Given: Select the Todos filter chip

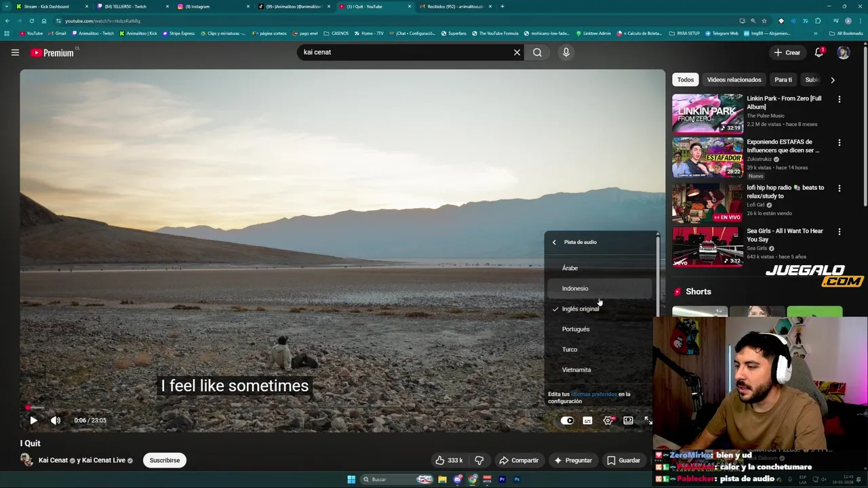Looking at the screenshot, I should pyautogui.click(x=686, y=79).
